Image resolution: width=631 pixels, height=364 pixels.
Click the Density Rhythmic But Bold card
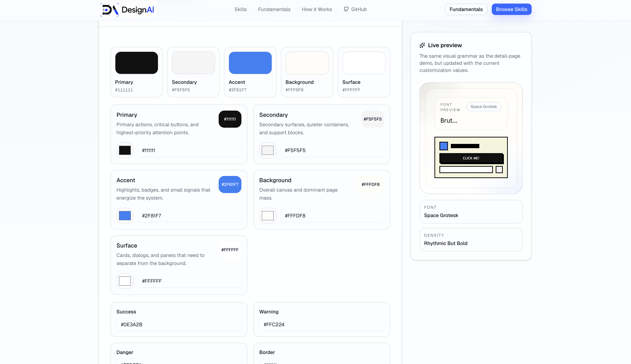point(471,240)
